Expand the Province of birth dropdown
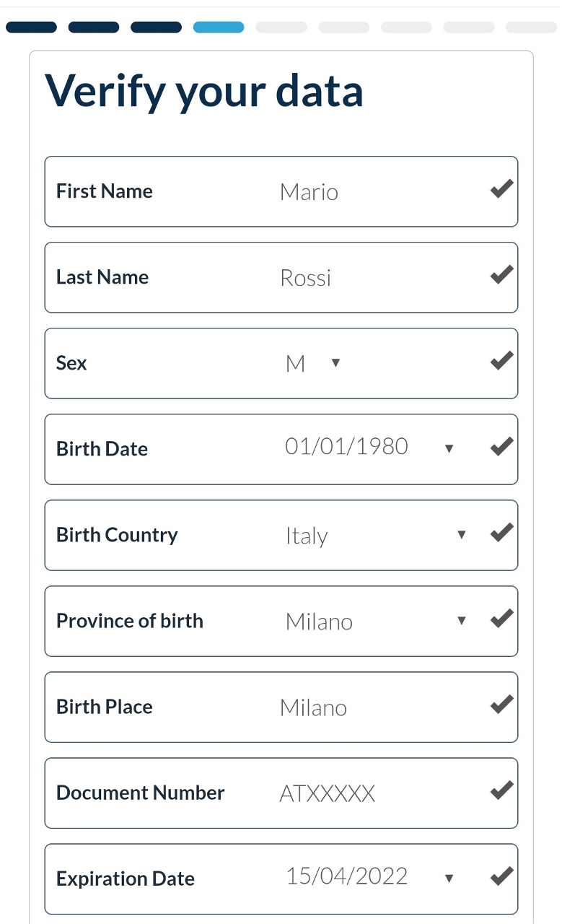Screen dimensions: 562x924 coord(462,621)
